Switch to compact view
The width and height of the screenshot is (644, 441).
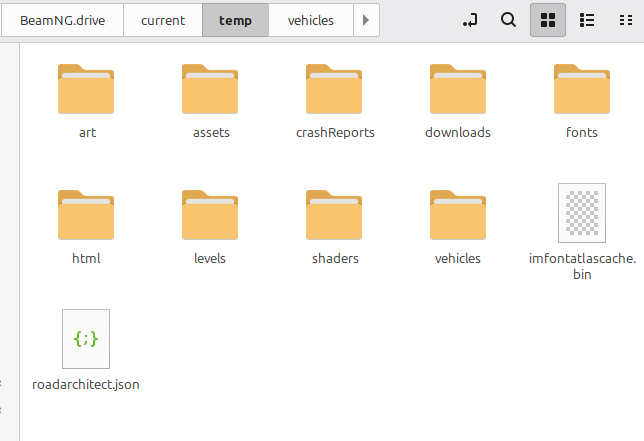click(x=626, y=20)
